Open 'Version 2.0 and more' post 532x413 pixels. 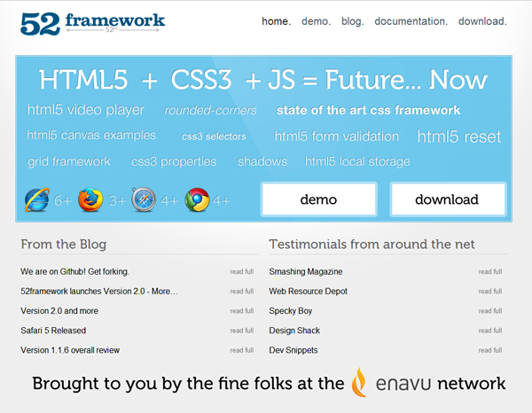click(x=59, y=311)
